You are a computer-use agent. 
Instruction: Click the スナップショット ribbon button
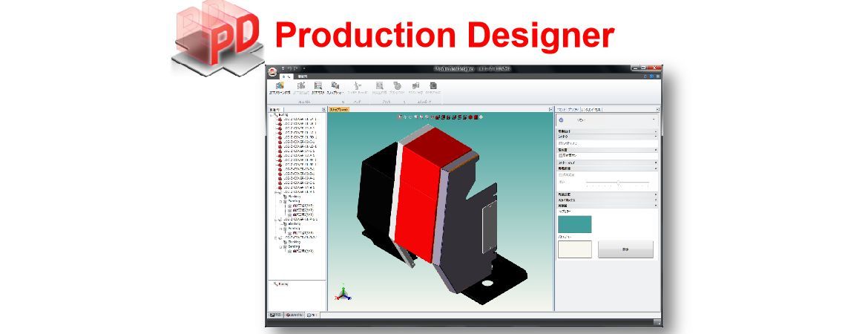(x=335, y=88)
